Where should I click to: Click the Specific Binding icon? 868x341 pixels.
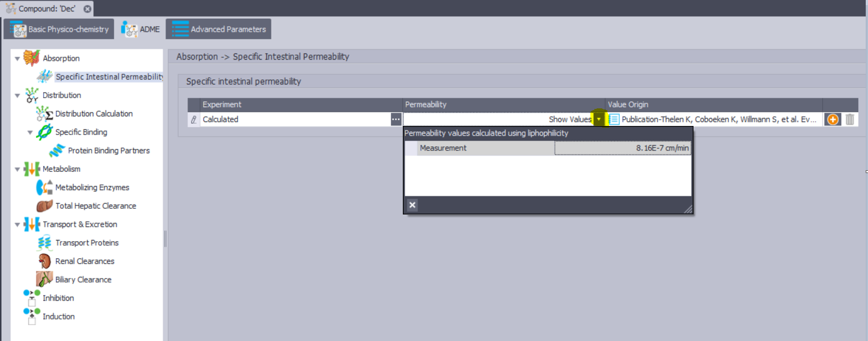tap(44, 132)
